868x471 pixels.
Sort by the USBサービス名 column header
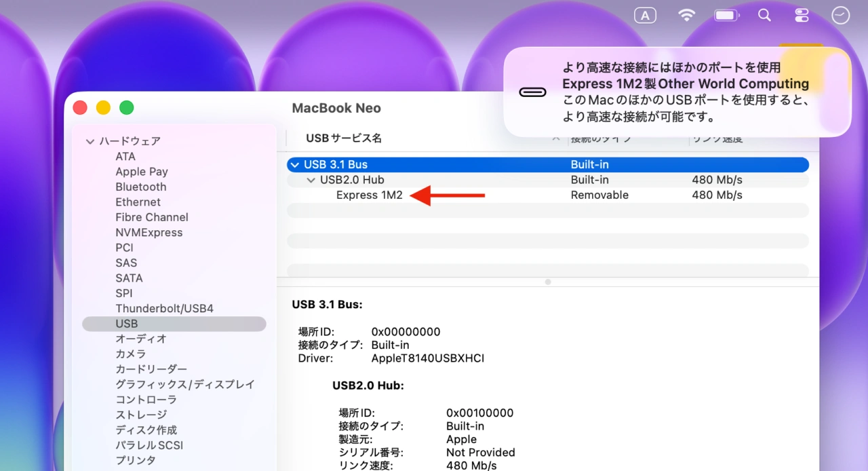tap(343, 138)
